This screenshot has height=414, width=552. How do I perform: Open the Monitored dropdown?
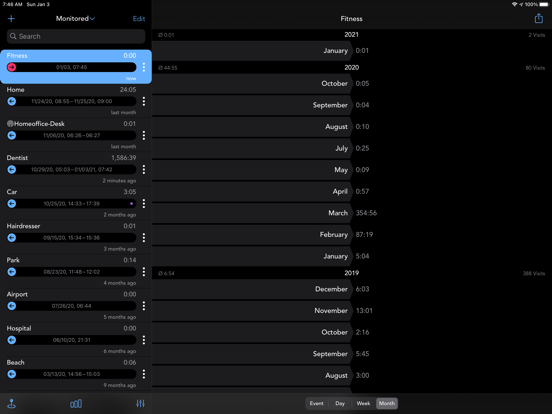[x=75, y=19]
